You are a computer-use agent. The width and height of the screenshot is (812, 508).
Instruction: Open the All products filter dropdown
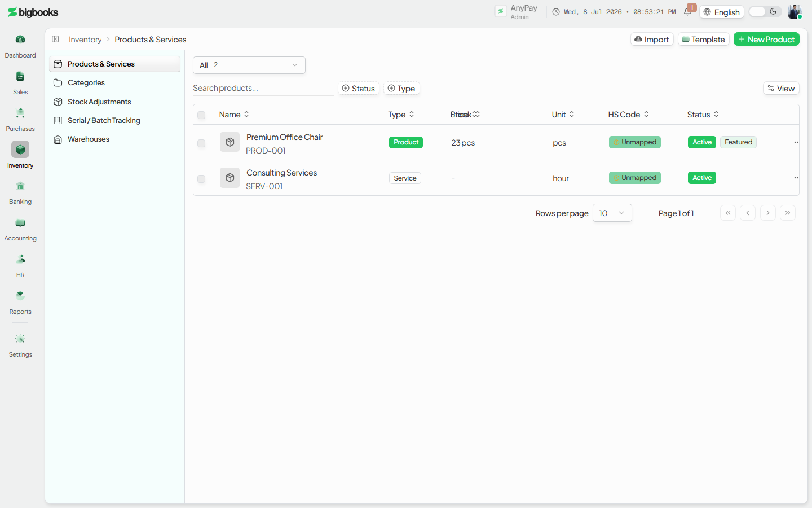click(x=249, y=65)
